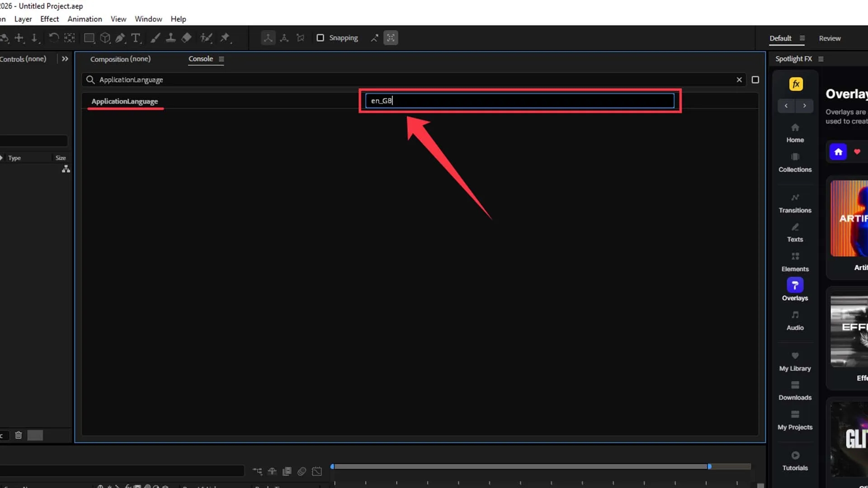This screenshot has width=868, height=488.
Task: Open the Review workspace
Action: click(830, 38)
